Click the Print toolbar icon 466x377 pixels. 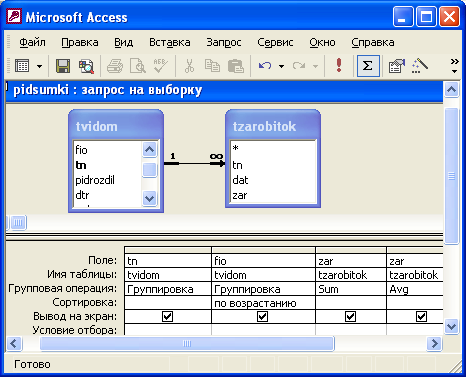pyautogui.click(x=115, y=66)
